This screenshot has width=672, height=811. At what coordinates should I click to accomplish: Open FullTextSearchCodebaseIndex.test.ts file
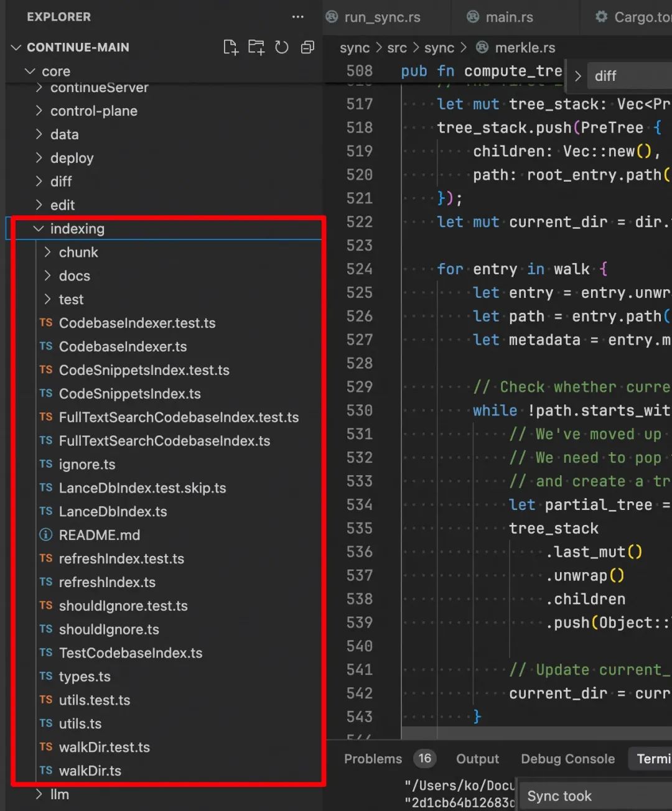tap(179, 417)
